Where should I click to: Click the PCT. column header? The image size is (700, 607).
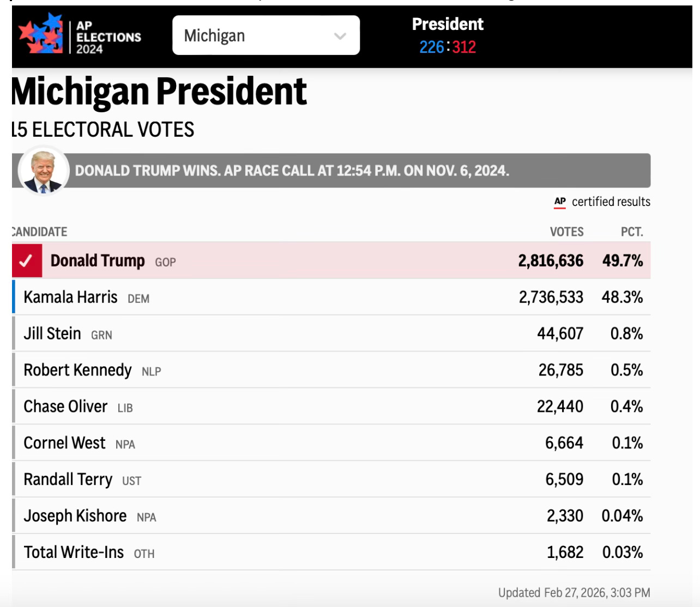[632, 232]
